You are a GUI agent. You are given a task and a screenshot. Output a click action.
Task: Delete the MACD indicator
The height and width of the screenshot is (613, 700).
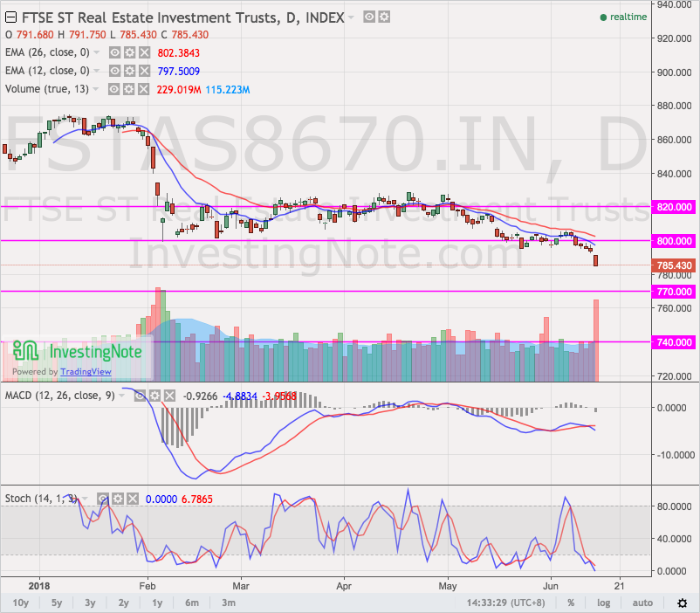pos(168,396)
